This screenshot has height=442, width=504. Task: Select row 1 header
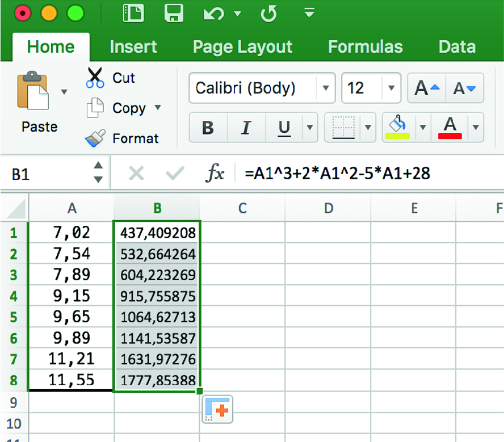(14, 233)
